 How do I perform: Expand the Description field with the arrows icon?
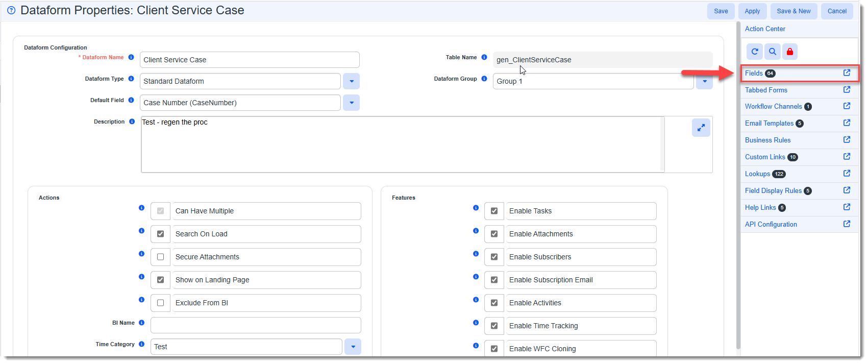coord(701,128)
